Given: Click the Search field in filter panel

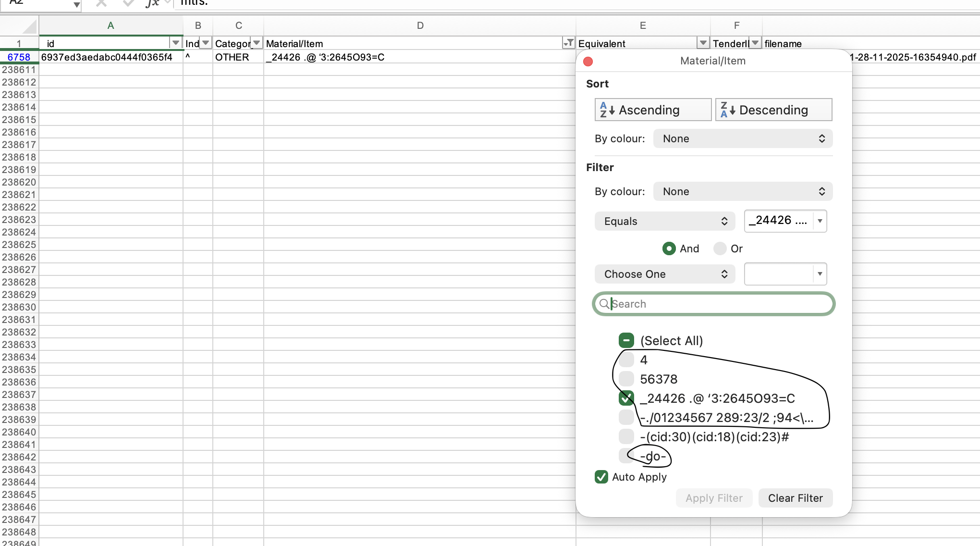Looking at the screenshot, I should 714,304.
